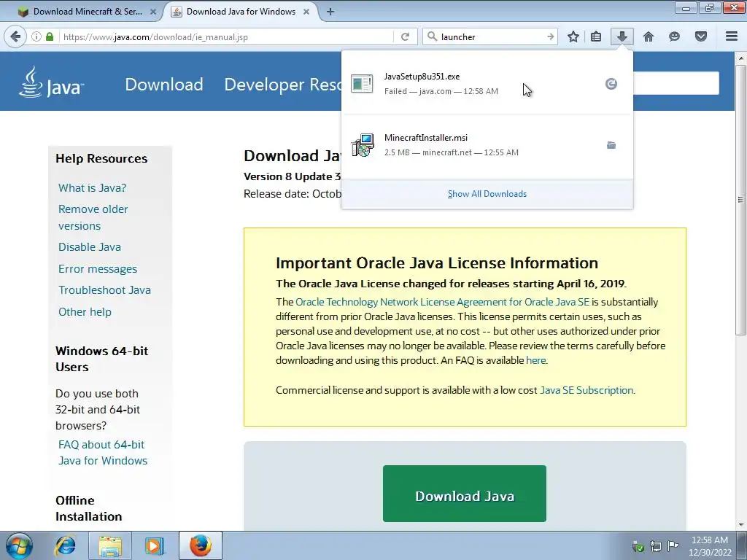This screenshot has width=747, height=560.
Task: Open containing folder for MinecraftInstaller.msi
Action: click(611, 145)
